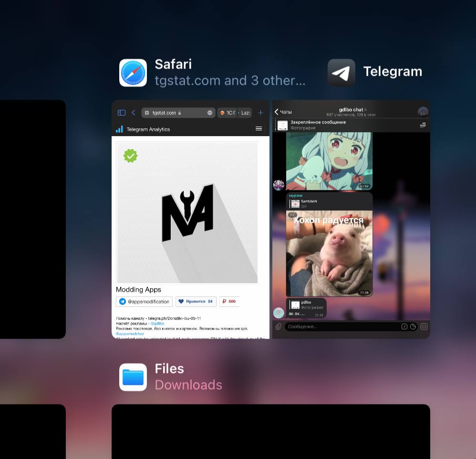
Task: Open the avatar next to ак ак message
Action: point(279,313)
